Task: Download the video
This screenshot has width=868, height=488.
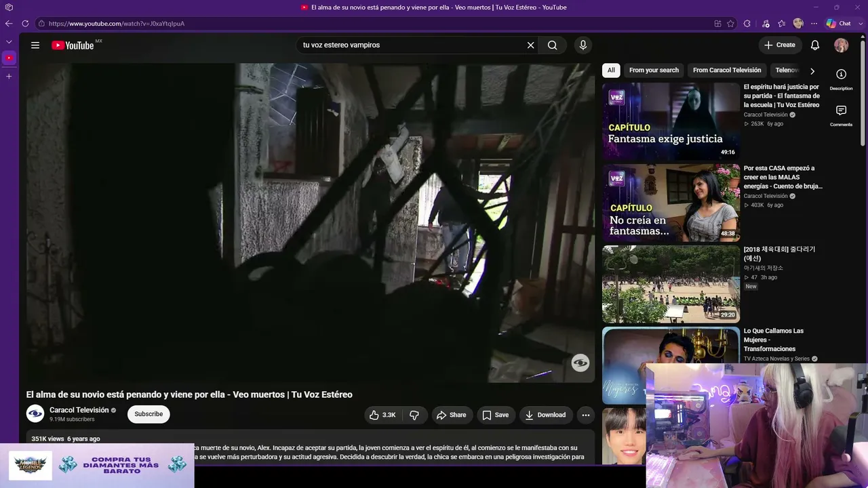Action: [545, 415]
